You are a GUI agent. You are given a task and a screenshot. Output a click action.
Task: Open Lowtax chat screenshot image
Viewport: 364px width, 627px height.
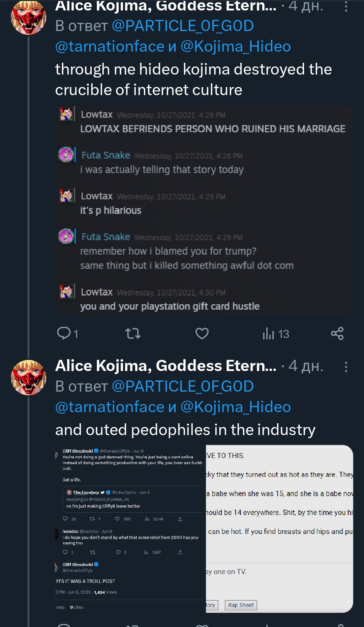204,210
